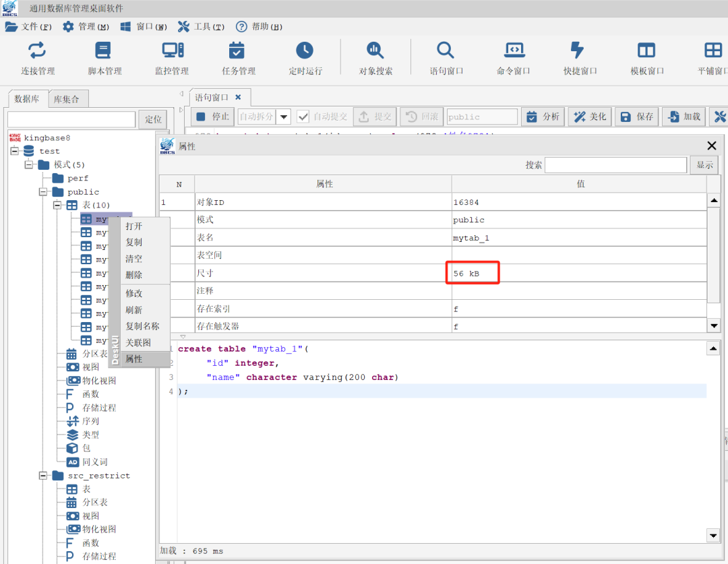The image size is (728, 564).
Task: Collapse the src_restrict schema node
Action: pyautogui.click(x=44, y=476)
